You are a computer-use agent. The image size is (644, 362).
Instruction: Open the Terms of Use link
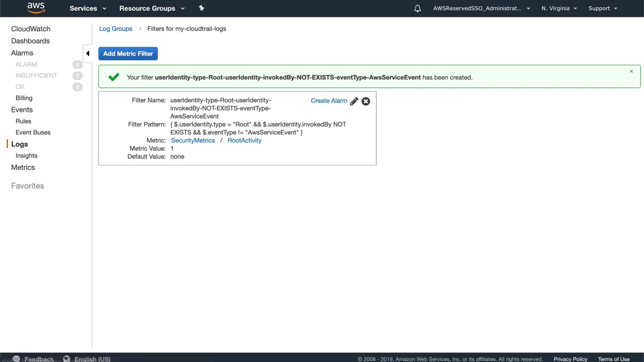point(614,359)
